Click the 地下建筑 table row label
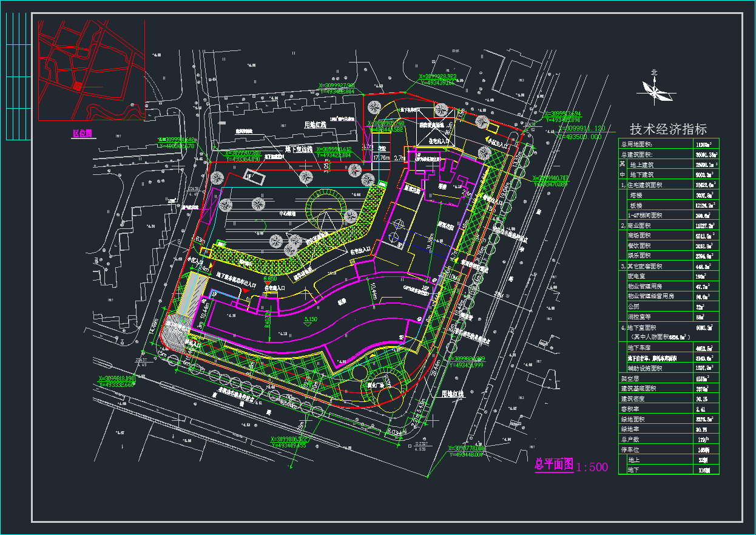The height and width of the screenshot is (535, 756). coord(643,174)
